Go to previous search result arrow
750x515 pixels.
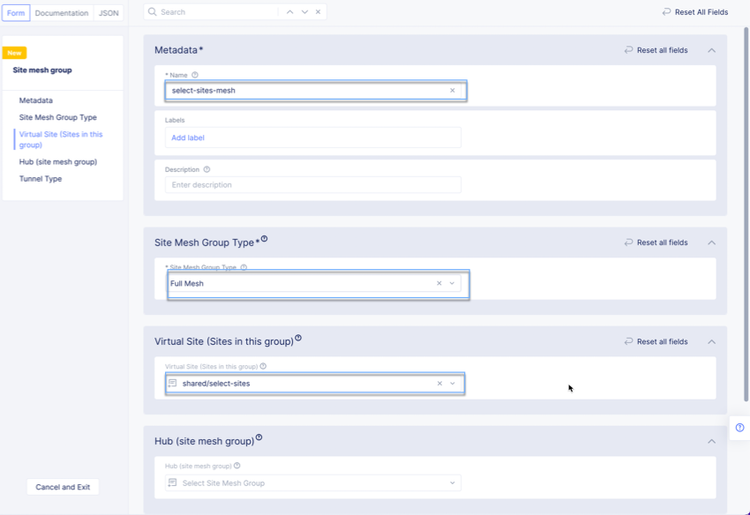pyautogui.click(x=290, y=12)
